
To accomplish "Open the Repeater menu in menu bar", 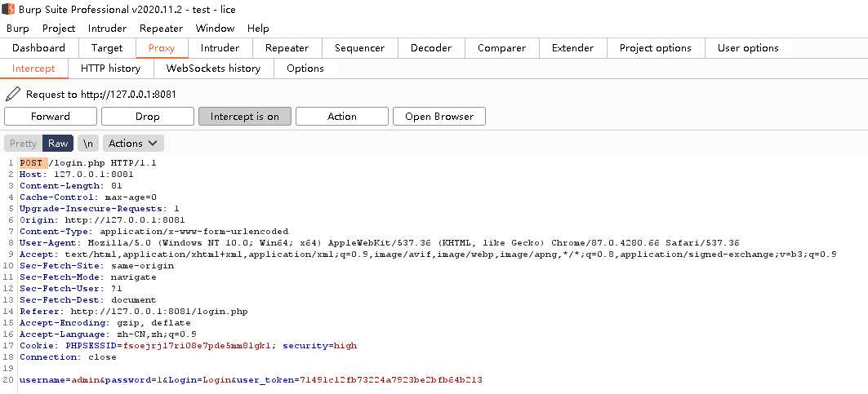I will [x=161, y=29].
